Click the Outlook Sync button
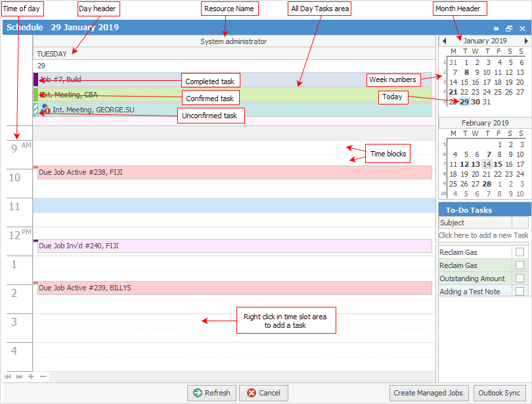 499,393
